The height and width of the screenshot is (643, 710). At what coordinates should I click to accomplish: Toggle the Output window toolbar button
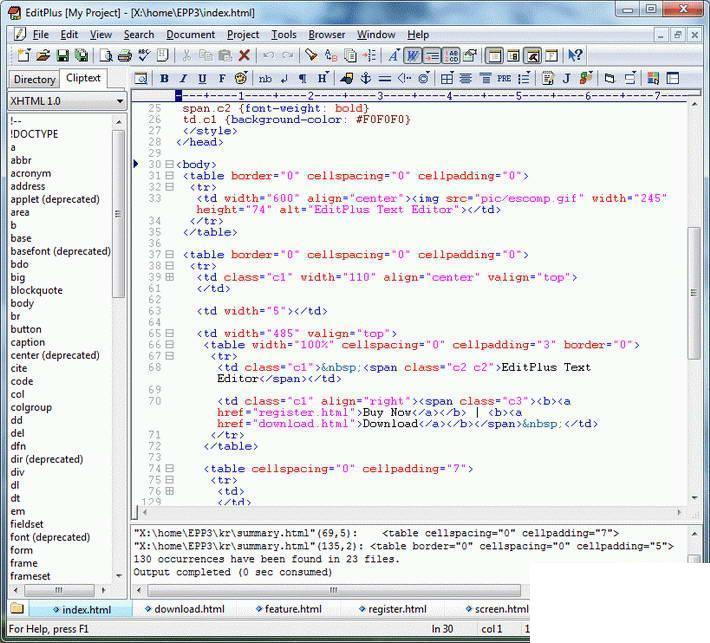(x=513, y=55)
